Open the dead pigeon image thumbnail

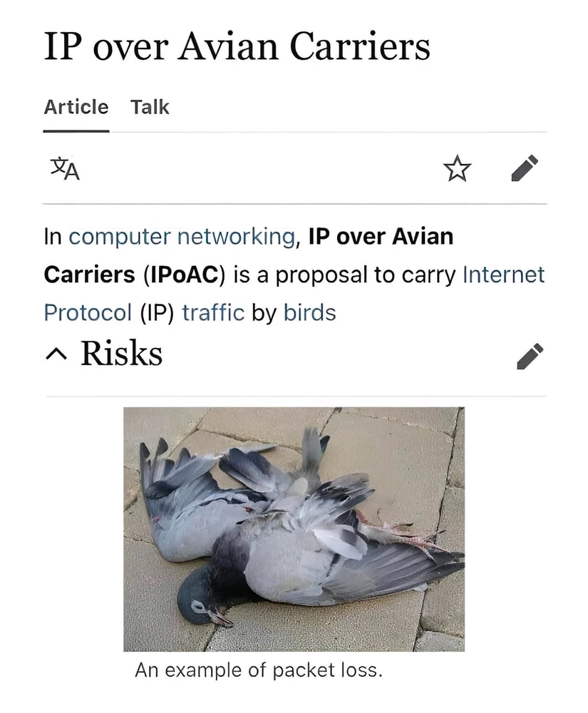(x=294, y=529)
